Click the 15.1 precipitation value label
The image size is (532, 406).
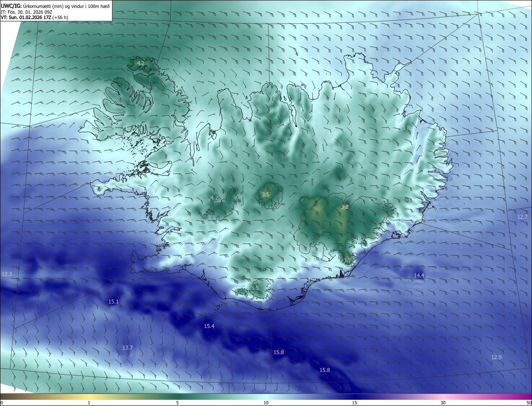click(113, 301)
